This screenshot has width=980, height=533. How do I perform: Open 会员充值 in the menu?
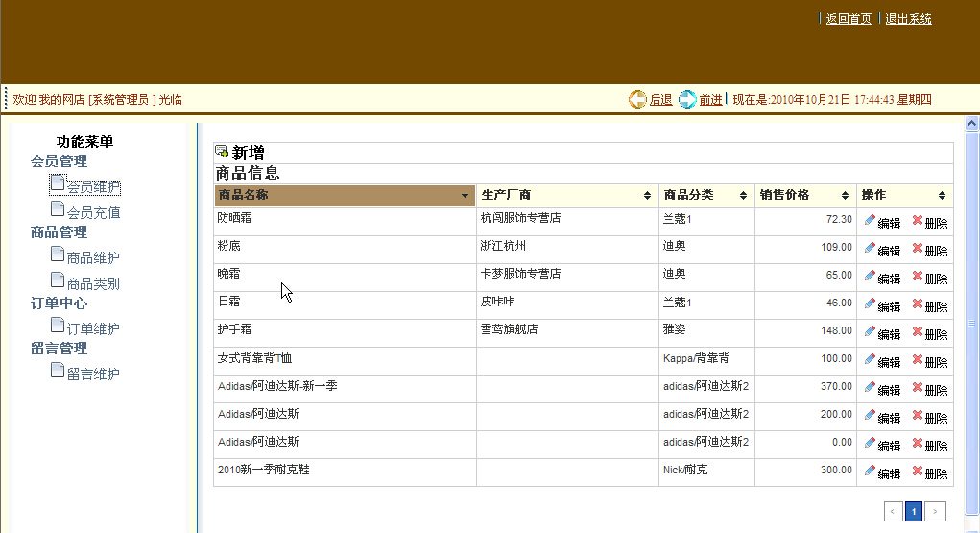(93, 212)
